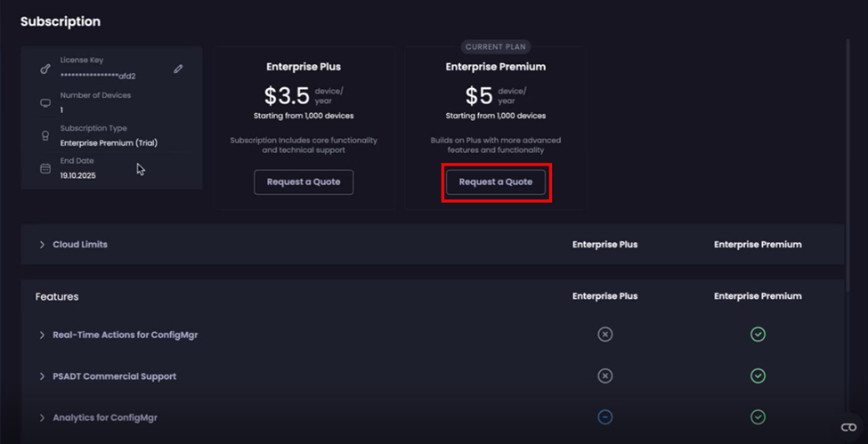Click the Subscription page heading
Image resolution: width=868 pixels, height=444 pixels.
[61, 21]
